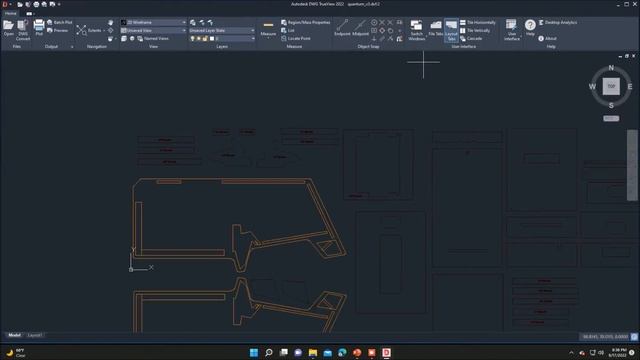Viewport: 640px width, 360px height.
Task: Launch DWG Convert tool
Action: pos(23,29)
